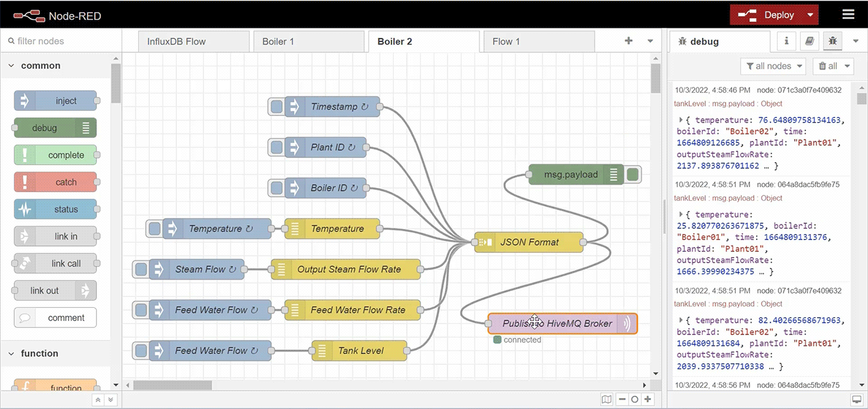
Task: Select the link out palette node
Action: (x=56, y=291)
